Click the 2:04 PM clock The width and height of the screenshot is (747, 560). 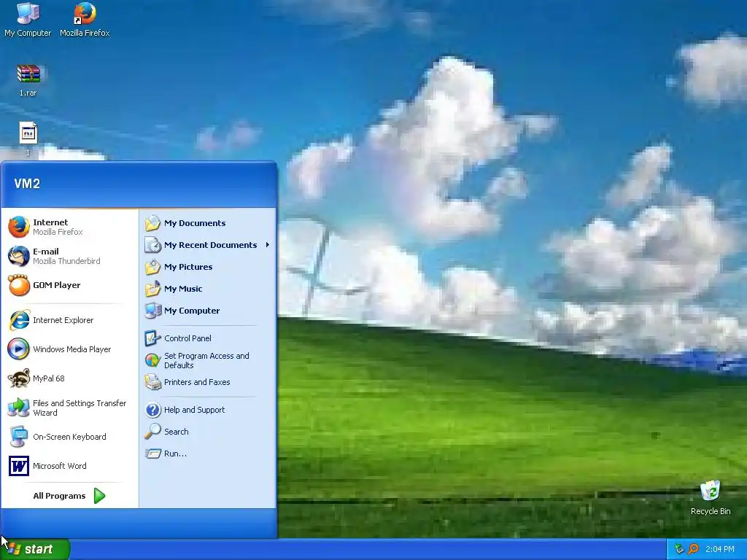coord(720,549)
